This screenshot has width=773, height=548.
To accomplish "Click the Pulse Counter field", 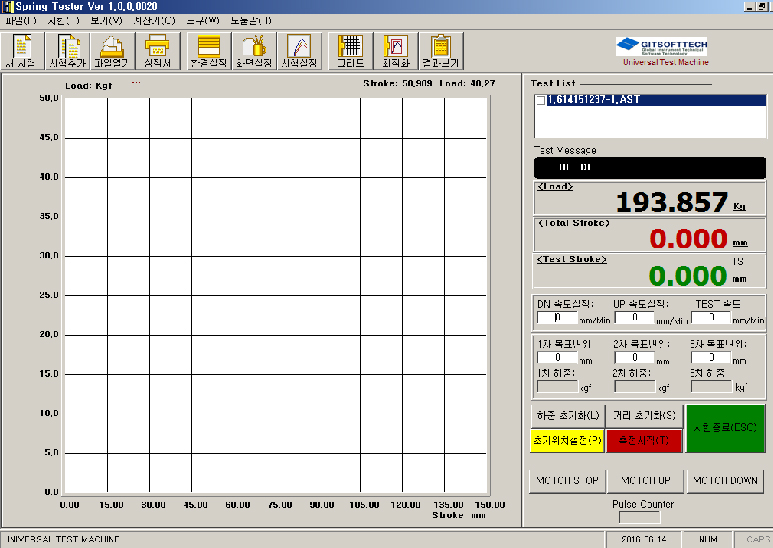I will point(639,517).
